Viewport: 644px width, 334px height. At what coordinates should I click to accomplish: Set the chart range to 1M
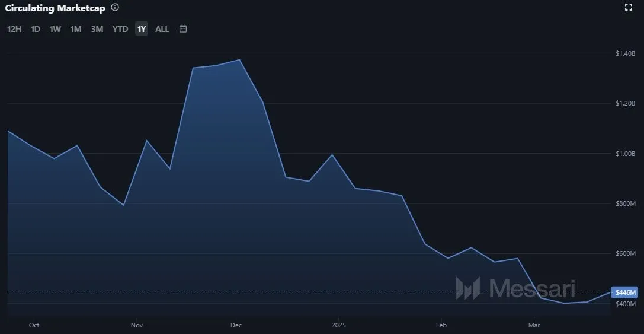76,29
